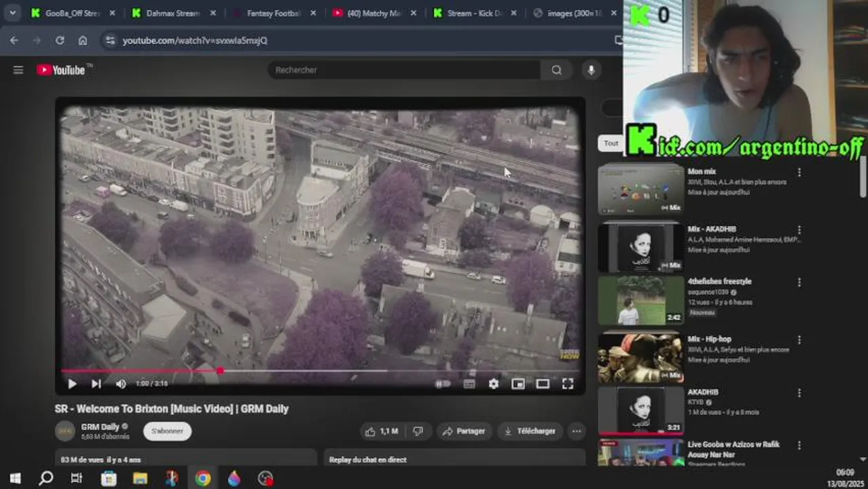Switch to the Stream - Kick tab

[475, 13]
